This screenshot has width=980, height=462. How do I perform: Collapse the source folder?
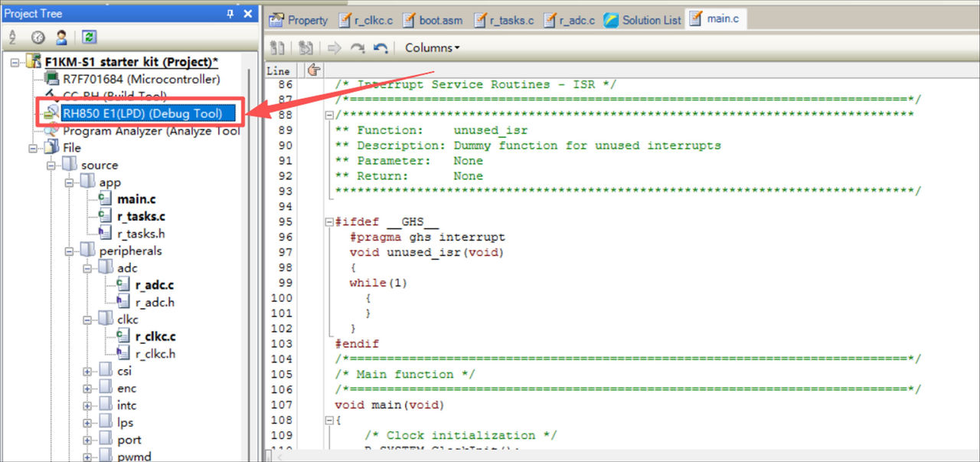pos(51,165)
